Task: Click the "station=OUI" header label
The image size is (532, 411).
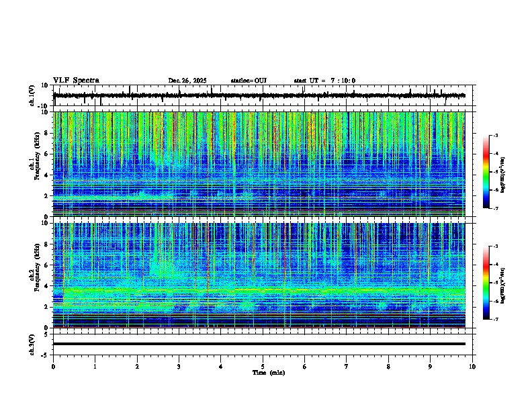Action: click(249, 81)
